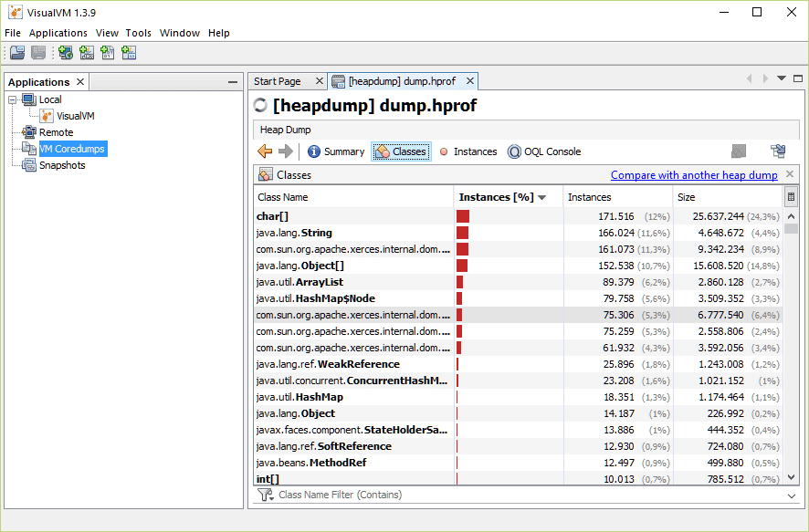
Task: Select the java.beans.MethodRef row
Action: 519,463
